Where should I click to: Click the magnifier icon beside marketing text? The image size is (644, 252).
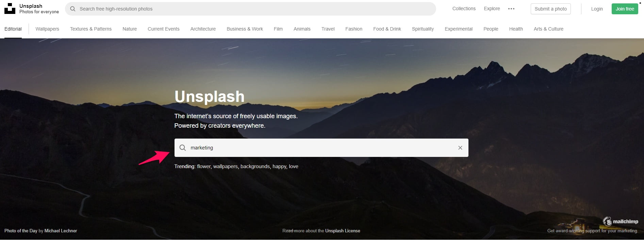(x=183, y=148)
